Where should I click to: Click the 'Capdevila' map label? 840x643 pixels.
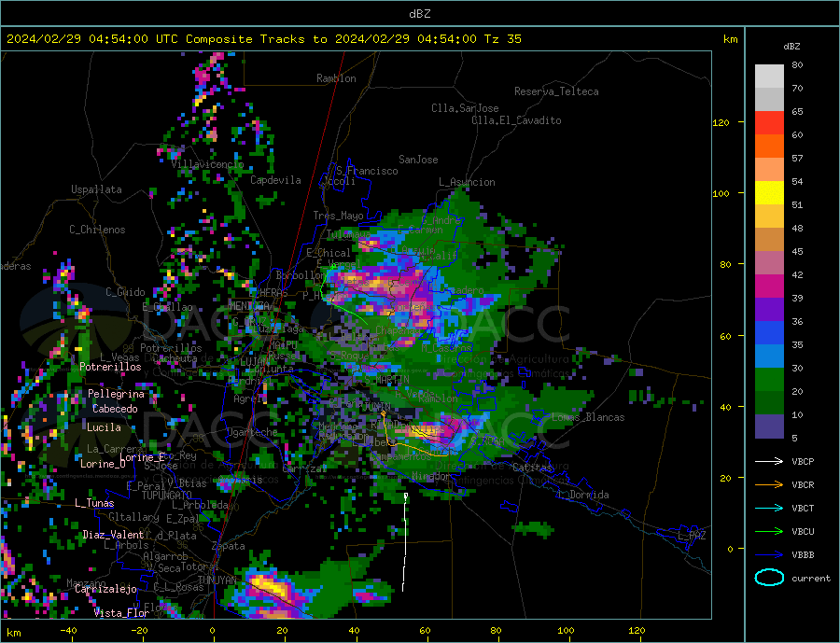point(275,180)
